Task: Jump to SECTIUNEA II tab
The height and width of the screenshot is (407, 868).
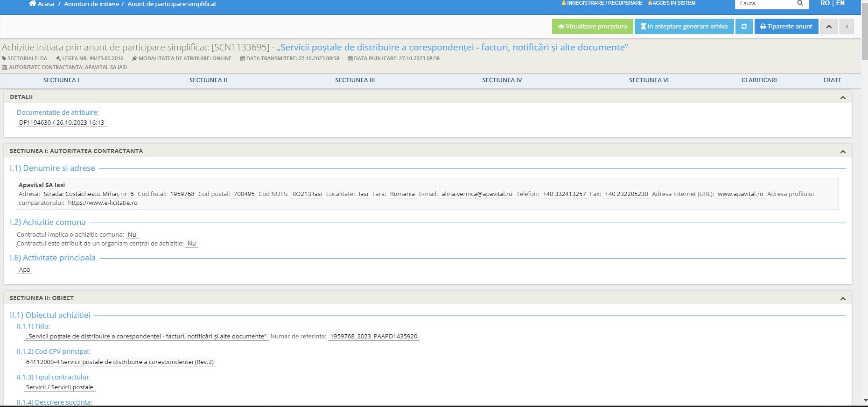Action: 208,80
